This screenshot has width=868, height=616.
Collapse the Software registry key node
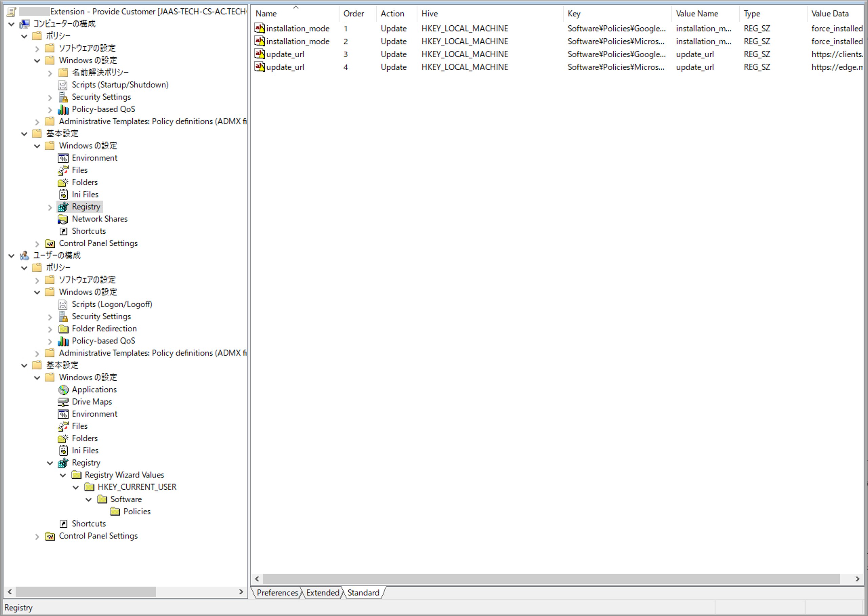pyautogui.click(x=89, y=500)
